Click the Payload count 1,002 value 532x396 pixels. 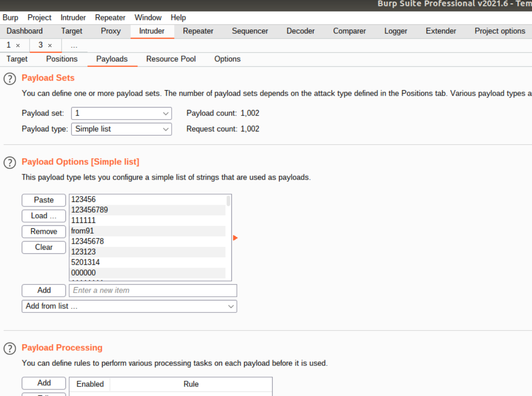pos(250,113)
